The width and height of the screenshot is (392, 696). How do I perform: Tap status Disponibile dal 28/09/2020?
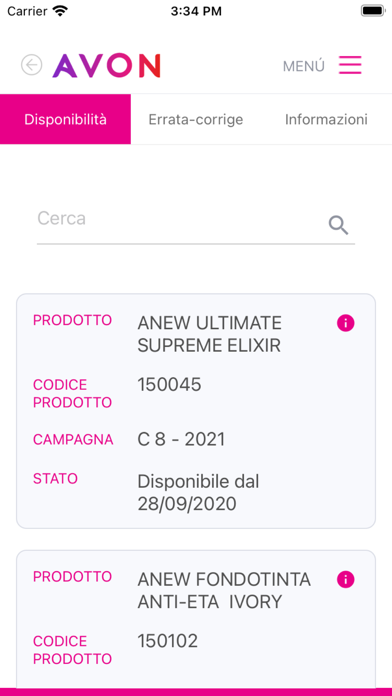[198, 492]
